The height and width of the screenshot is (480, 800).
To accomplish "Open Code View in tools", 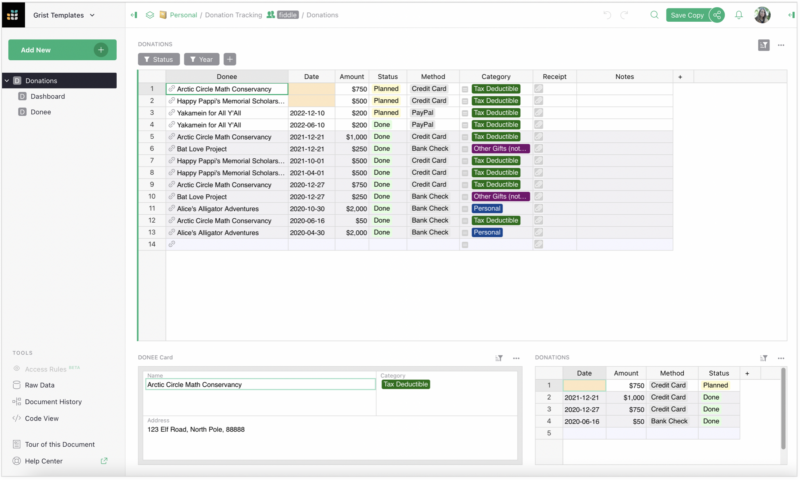I will [41, 418].
